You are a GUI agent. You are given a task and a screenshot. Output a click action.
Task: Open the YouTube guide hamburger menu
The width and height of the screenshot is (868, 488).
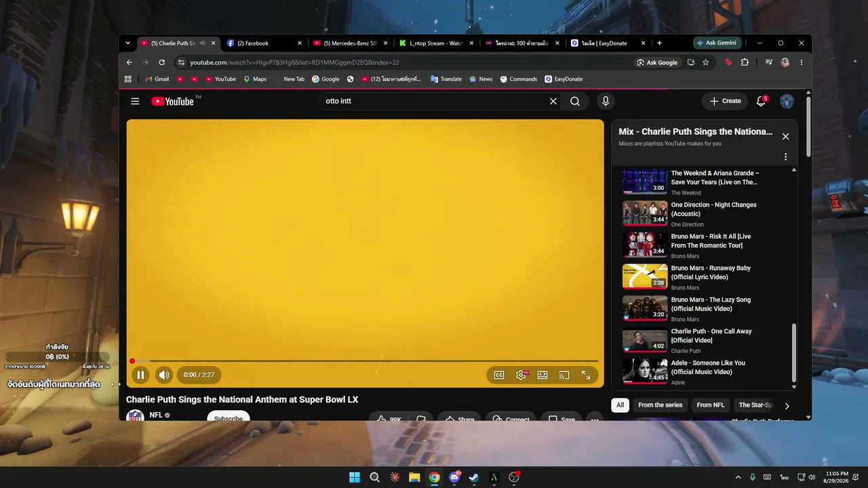135,101
